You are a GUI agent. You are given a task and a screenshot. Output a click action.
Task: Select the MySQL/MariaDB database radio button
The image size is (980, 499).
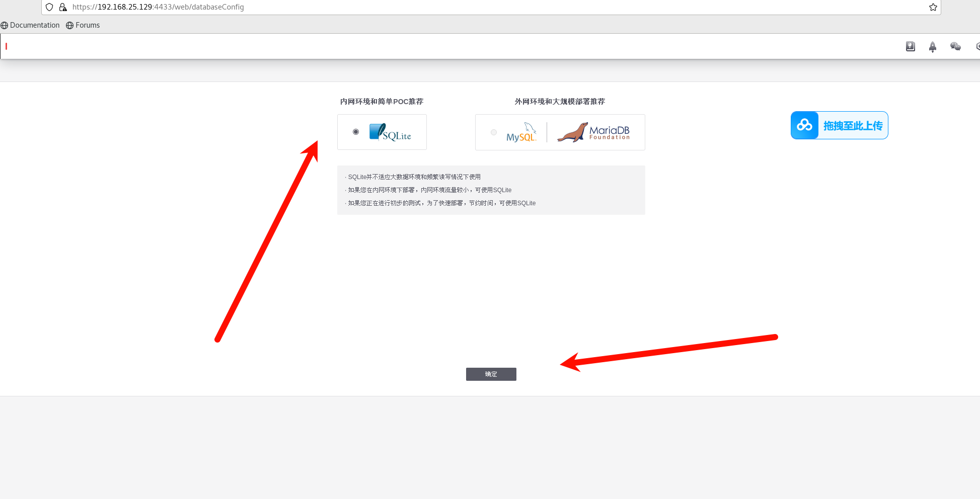click(x=494, y=132)
